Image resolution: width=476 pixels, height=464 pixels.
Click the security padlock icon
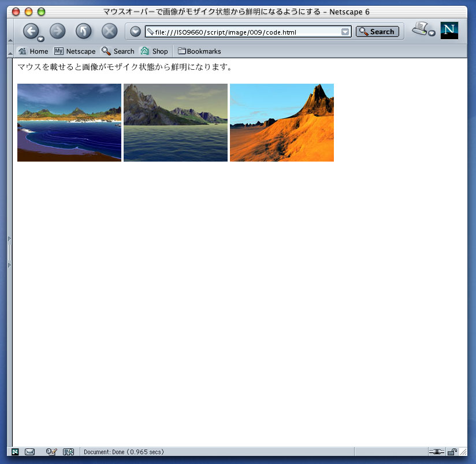[x=452, y=452]
